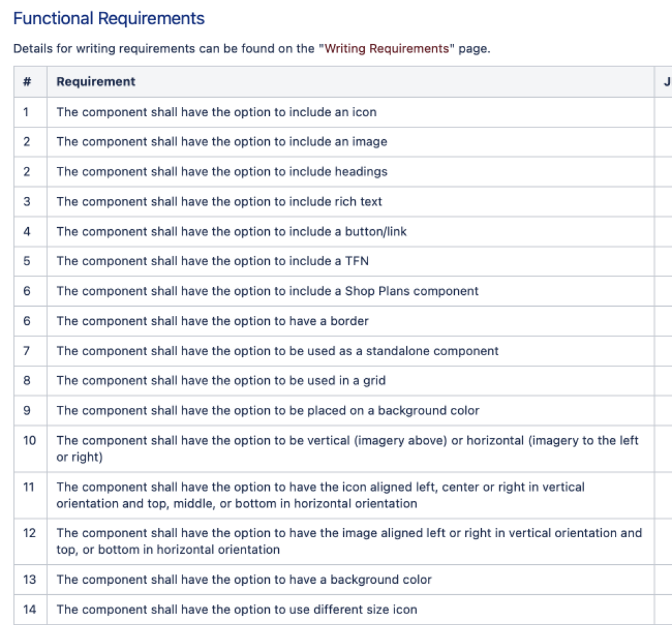Select the icon aligned left, center requirement
The image size is (672, 637).
pos(320,495)
